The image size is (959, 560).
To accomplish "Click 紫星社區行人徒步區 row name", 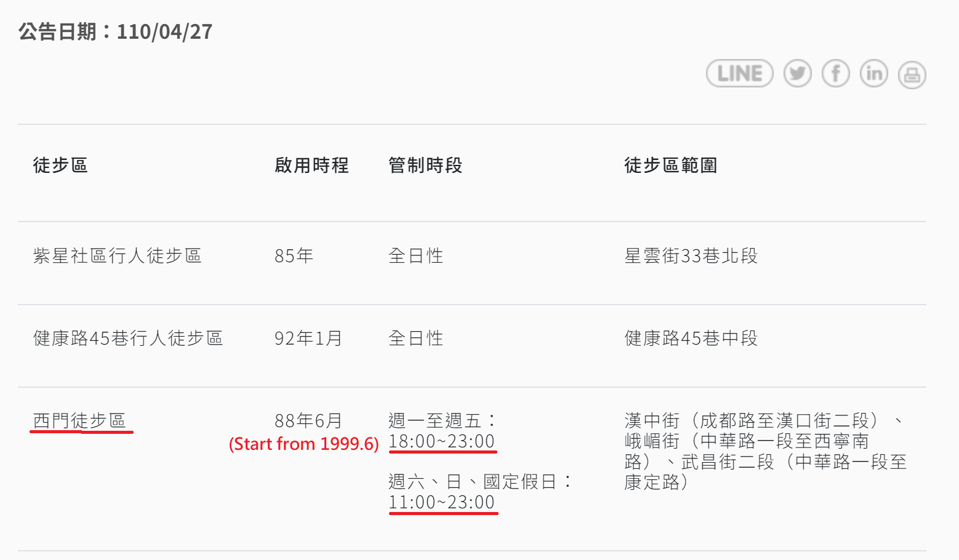I will click(x=118, y=255).
